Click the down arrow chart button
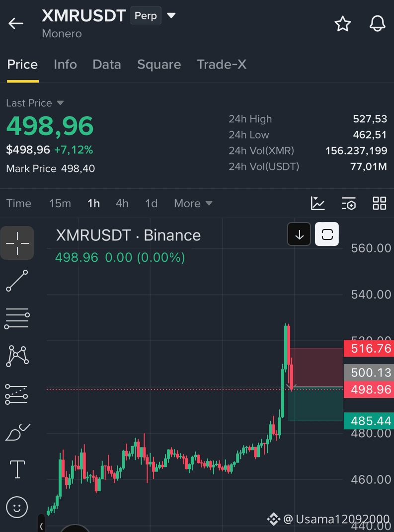394x532 pixels. 299,234
